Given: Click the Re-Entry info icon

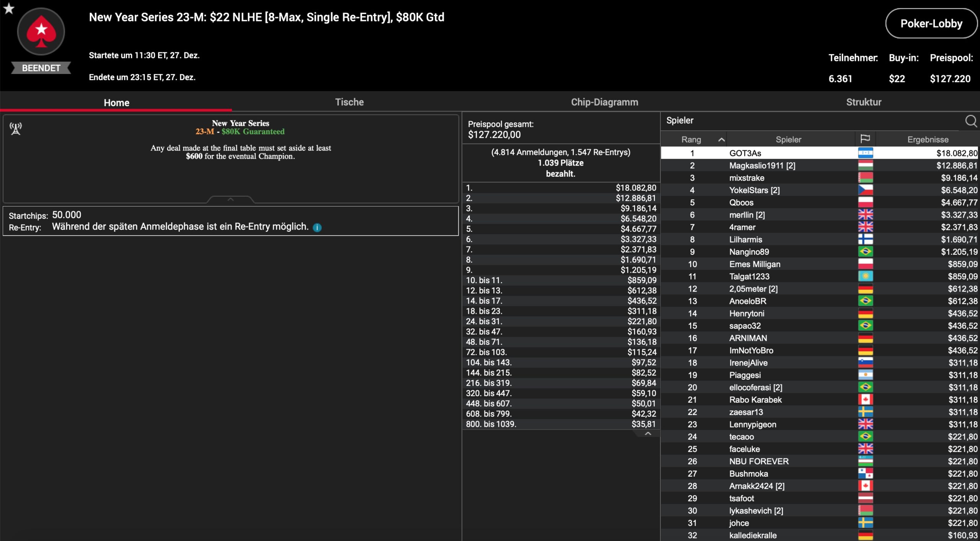Looking at the screenshot, I should (317, 228).
